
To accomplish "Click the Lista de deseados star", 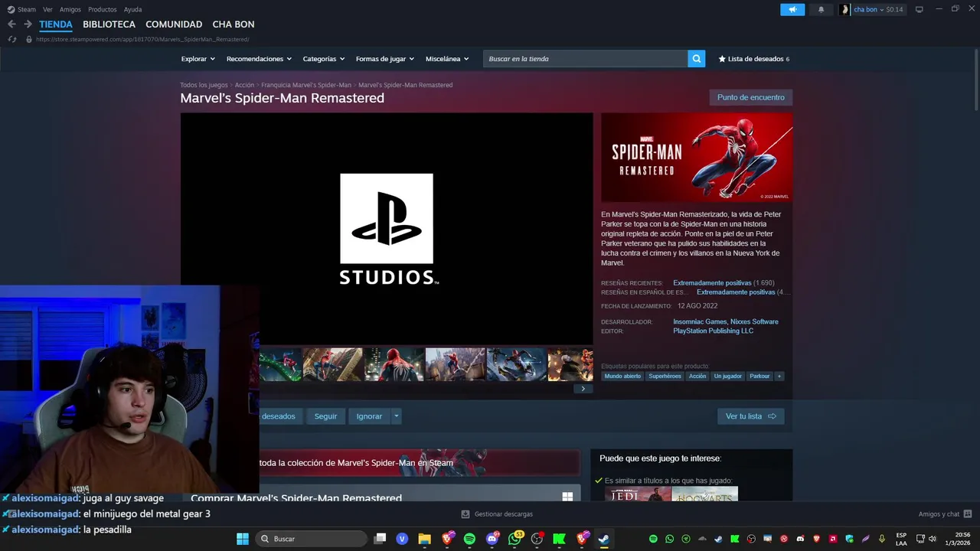I will [722, 59].
